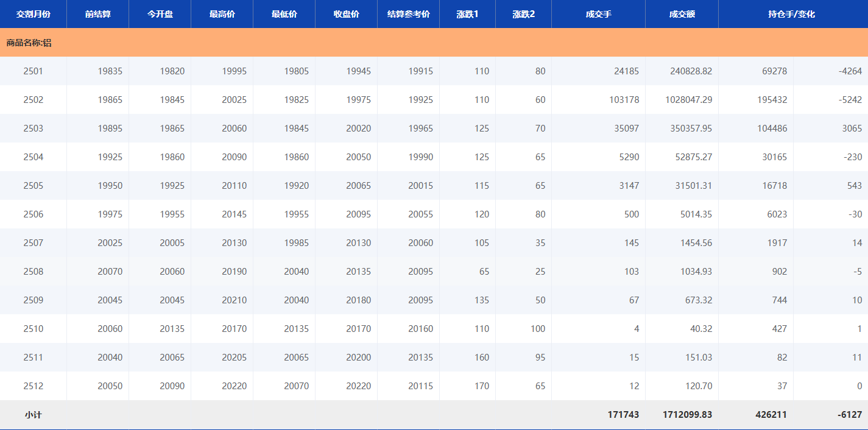868x430 pixels.
Task: Click total turnover value 1712099.83
Action: 687,415
